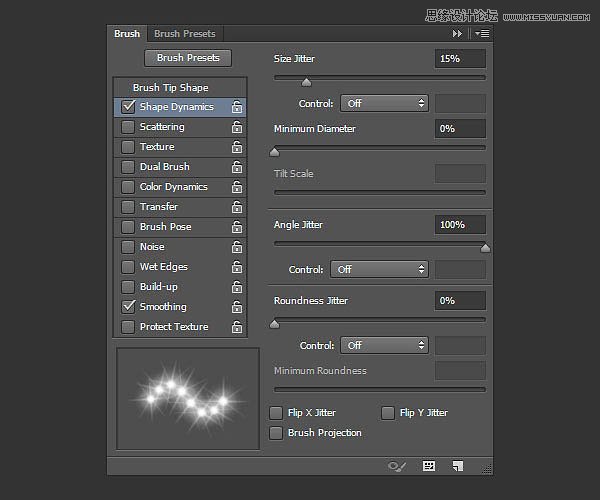The width and height of the screenshot is (600, 500).
Task: Toggle the Smoothing lock icon
Action: (237, 307)
